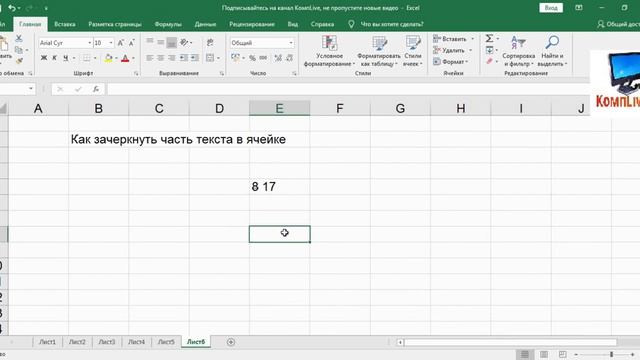
Task: Align text left
Action: click(x=150, y=58)
